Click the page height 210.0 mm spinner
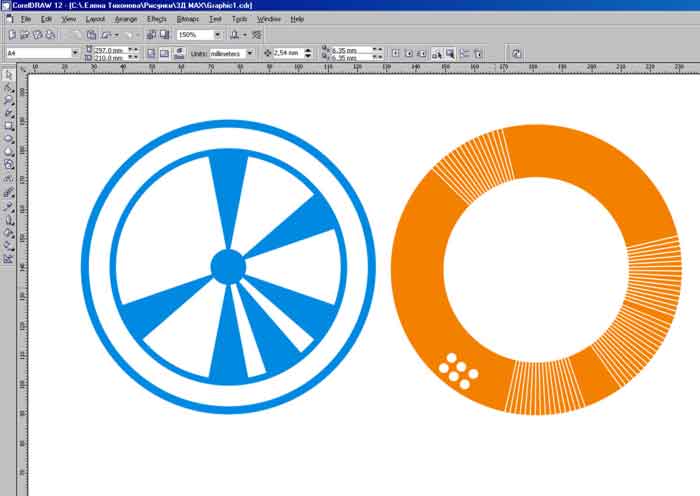 pos(133,57)
